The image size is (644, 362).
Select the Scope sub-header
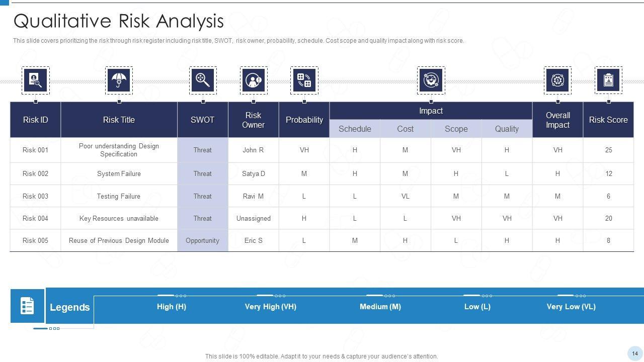point(456,129)
